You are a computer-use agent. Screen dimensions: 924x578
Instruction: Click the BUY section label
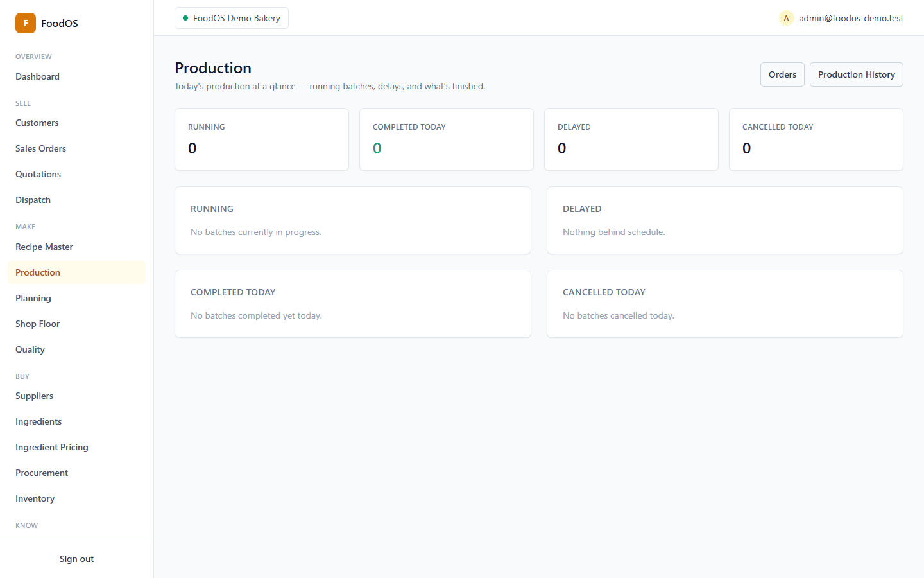[x=22, y=376]
